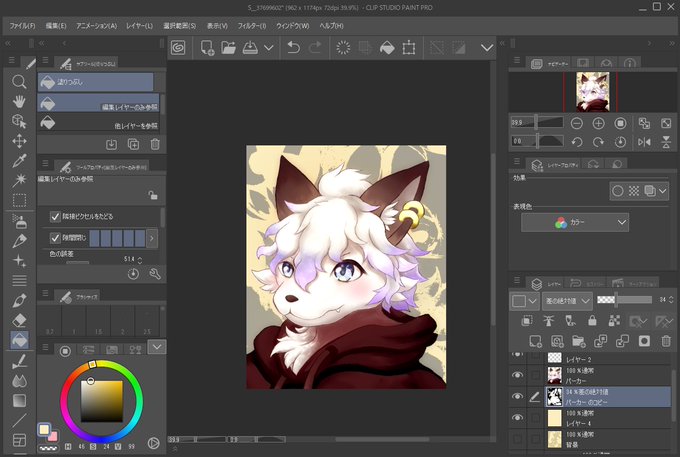Select the Hand move-view tool
Viewport: 680px width, 457px height.
pos(19,101)
